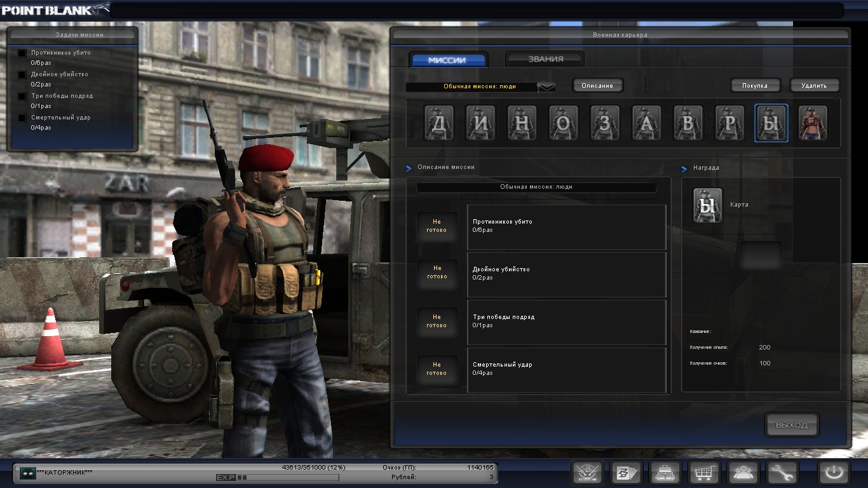This screenshot has width=868, height=488.
Task: Click the Обычная миссия: люди description title bar
Action: (x=537, y=187)
